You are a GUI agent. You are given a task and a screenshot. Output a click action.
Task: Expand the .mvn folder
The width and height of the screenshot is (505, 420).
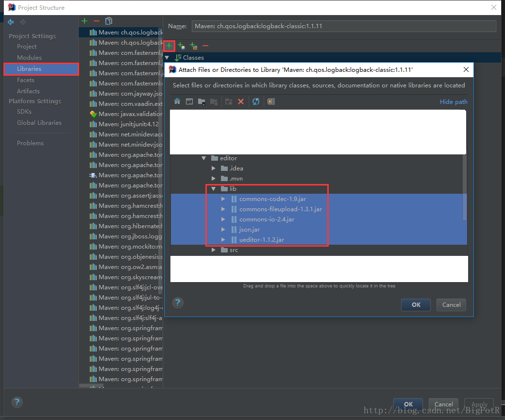click(x=213, y=178)
